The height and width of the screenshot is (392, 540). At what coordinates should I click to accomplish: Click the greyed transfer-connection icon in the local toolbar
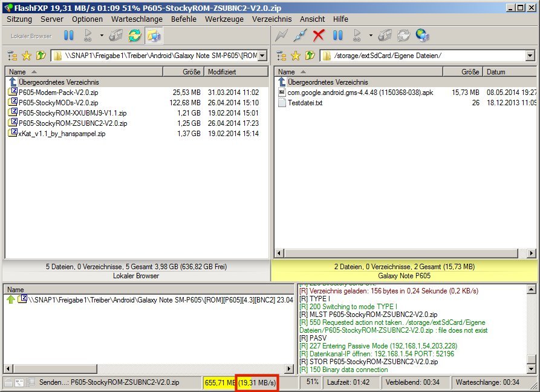click(x=115, y=36)
